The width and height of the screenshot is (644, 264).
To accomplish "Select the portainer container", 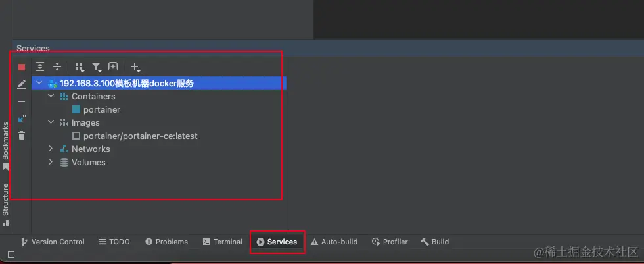I will point(102,110).
